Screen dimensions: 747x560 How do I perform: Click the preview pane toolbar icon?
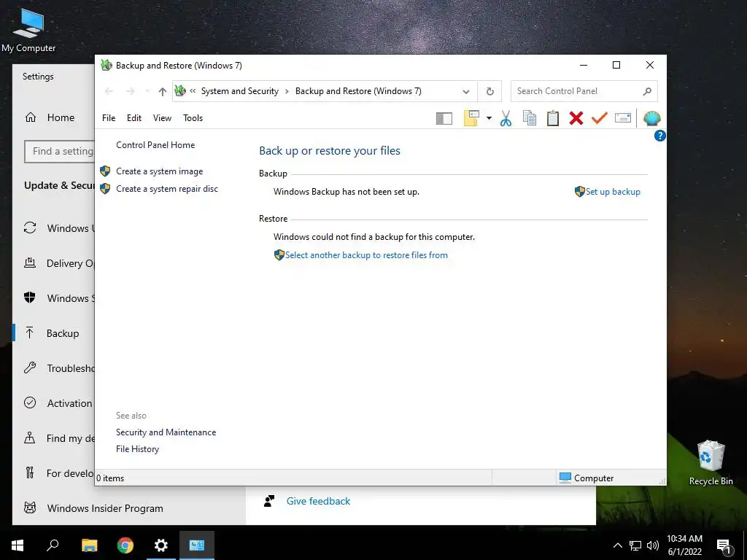pos(444,118)
